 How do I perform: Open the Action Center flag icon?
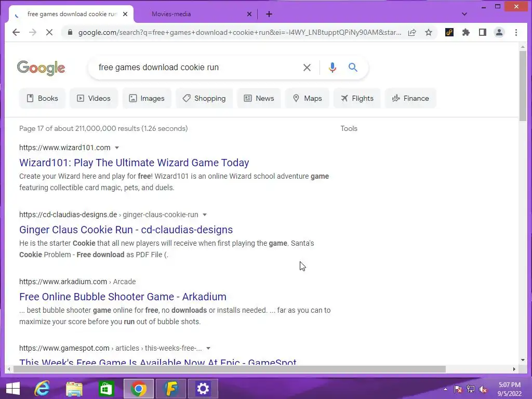[x=458, y=389]
